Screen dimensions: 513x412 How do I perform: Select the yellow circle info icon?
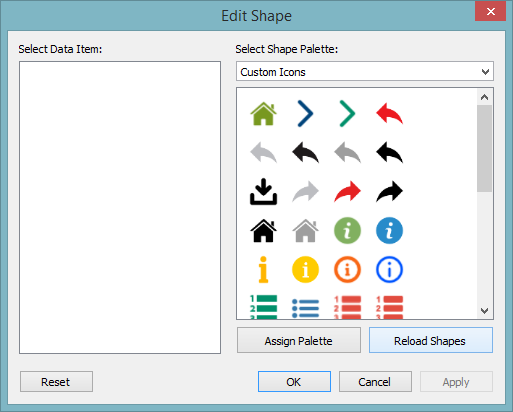305,270
